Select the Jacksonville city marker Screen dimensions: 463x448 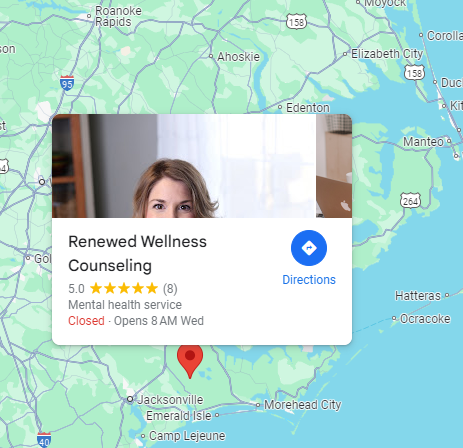pyautogui.click(x=130, y=399)
